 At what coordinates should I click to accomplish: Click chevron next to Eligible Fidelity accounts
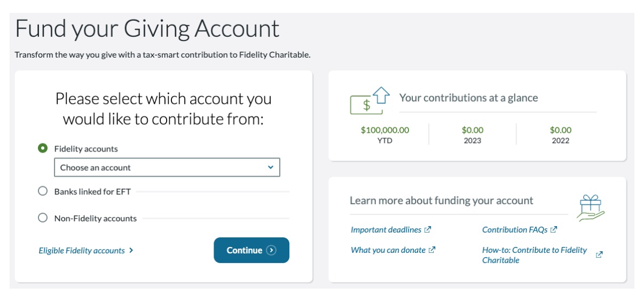pos(131,250)
